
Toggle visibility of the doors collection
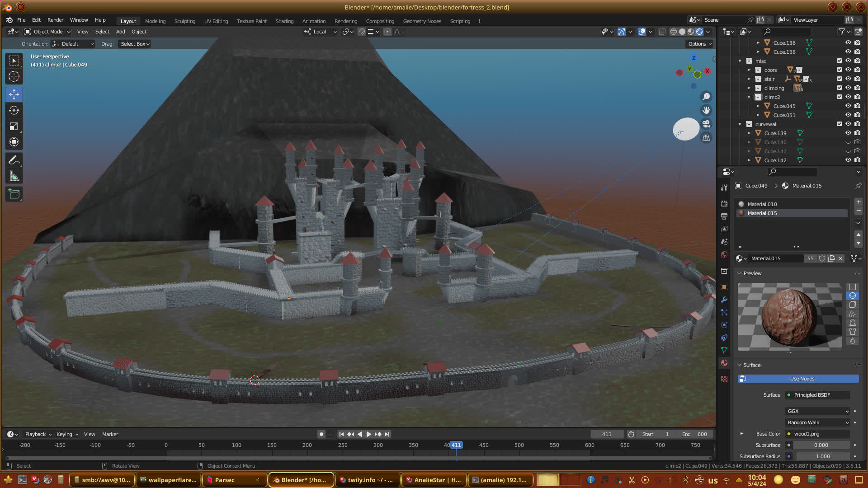point(848,70)
